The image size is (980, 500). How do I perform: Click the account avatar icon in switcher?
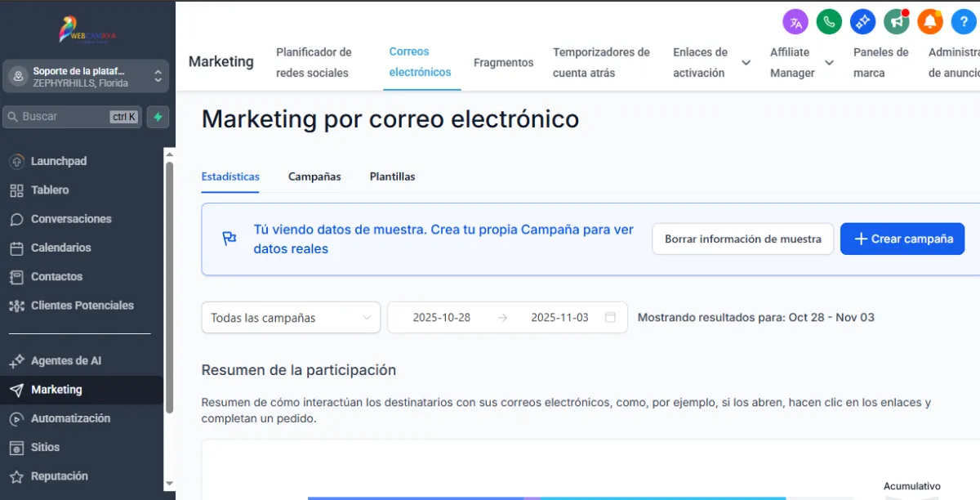point(18,77)
